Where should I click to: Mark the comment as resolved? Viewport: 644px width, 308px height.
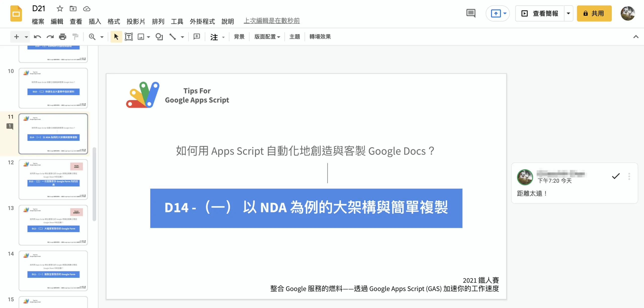616,176
